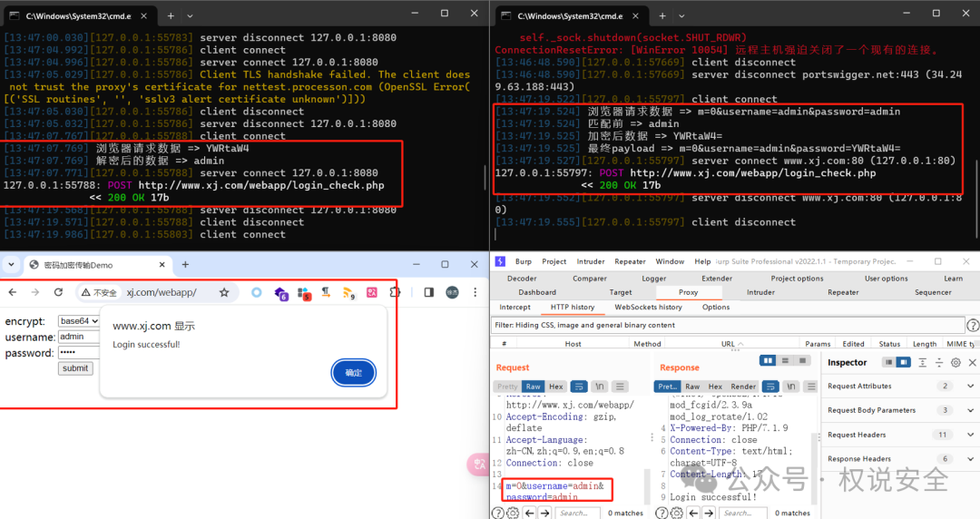Open the HTTP history filter bar
Image resolution: width=980 pixels, height=519 pixels.
point(728,325)
